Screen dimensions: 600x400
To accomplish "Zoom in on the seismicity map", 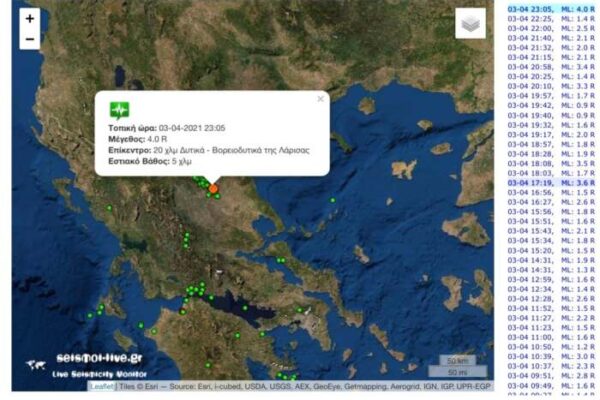I will (30, 19).
